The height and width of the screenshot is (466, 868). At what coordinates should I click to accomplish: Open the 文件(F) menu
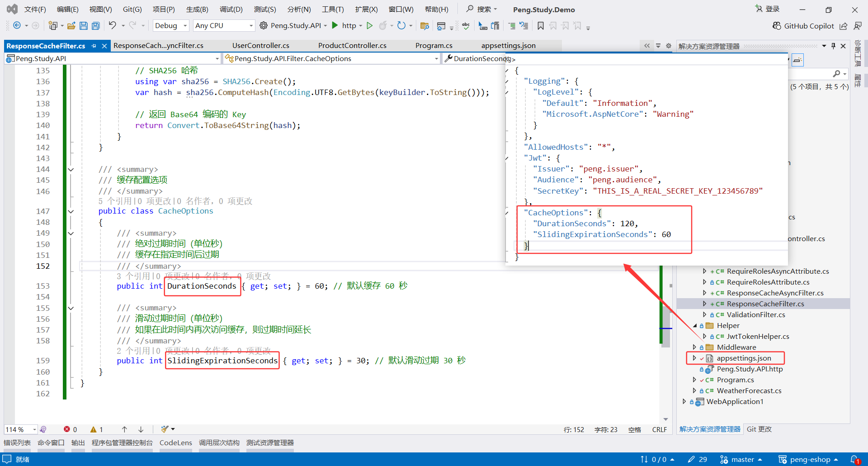click(35, 10)
